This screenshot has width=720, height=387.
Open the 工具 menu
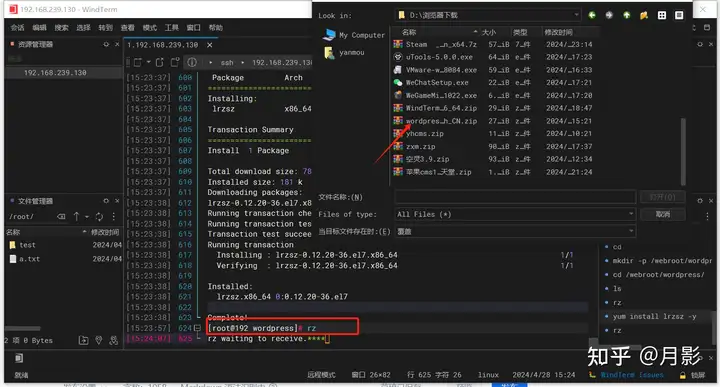click(x=171, y=28)
